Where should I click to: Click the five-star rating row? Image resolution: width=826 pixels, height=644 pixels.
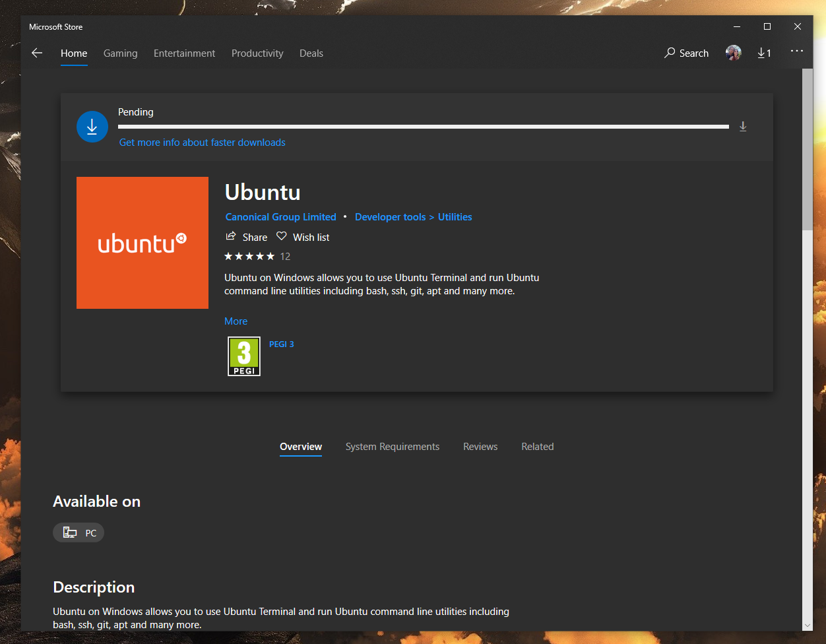[x=249, y=256]
